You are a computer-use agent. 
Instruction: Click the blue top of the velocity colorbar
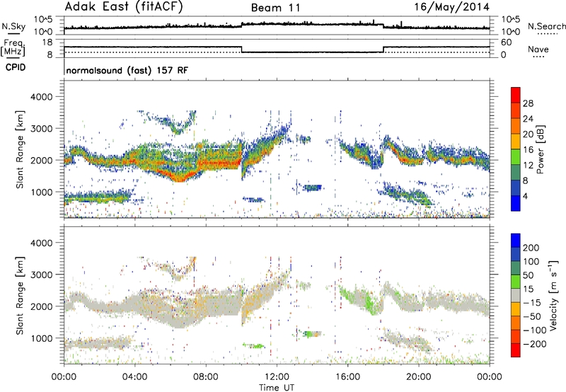(x=516, y=241)
